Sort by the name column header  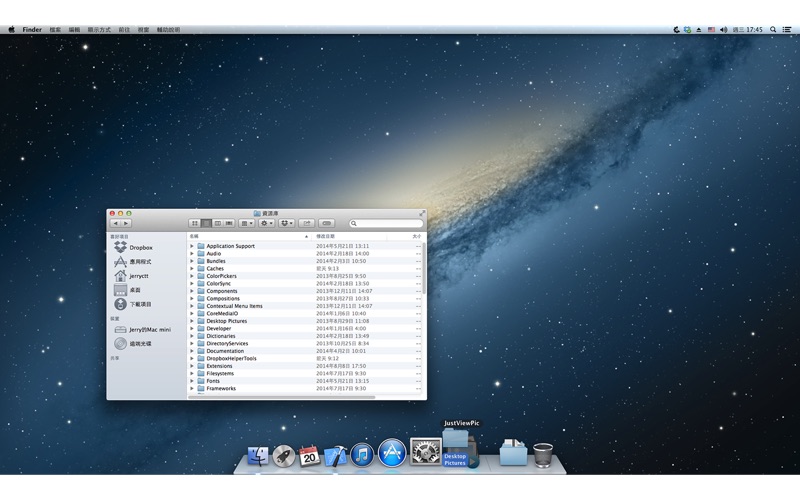249,236
